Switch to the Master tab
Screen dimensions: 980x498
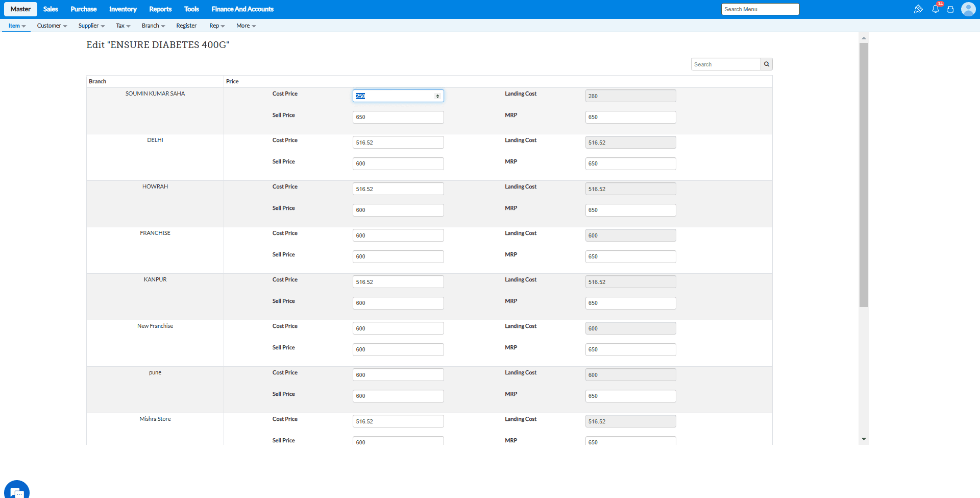click(20, 9)
